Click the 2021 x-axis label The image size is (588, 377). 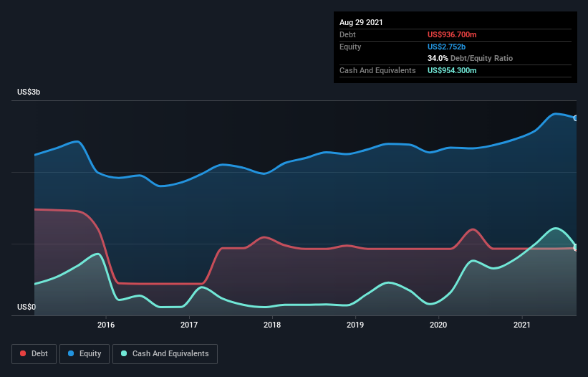[x=521, y=325]
